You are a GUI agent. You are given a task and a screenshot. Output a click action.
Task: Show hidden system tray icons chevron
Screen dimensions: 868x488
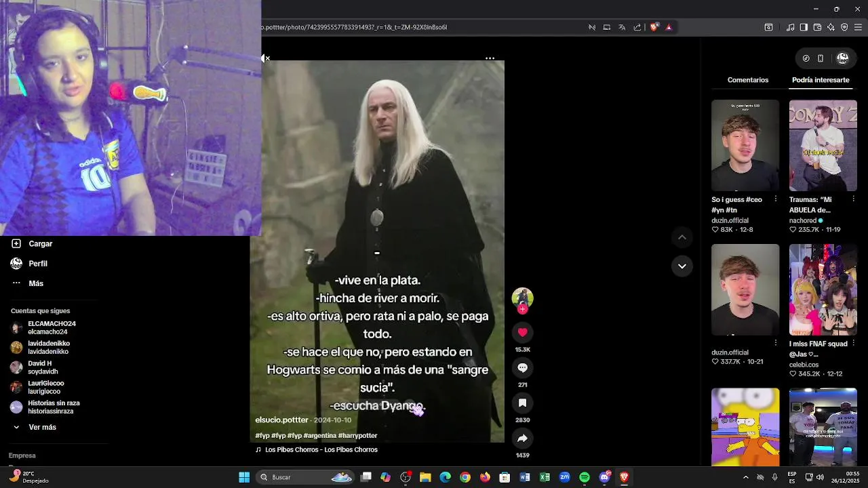coord(745,477)
